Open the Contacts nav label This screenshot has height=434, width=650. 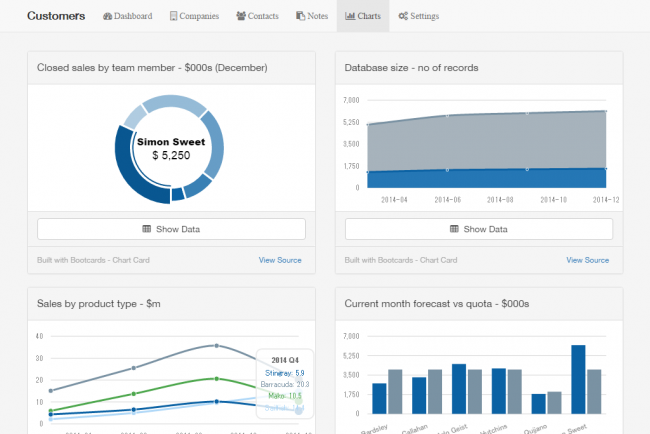[263, 16]
